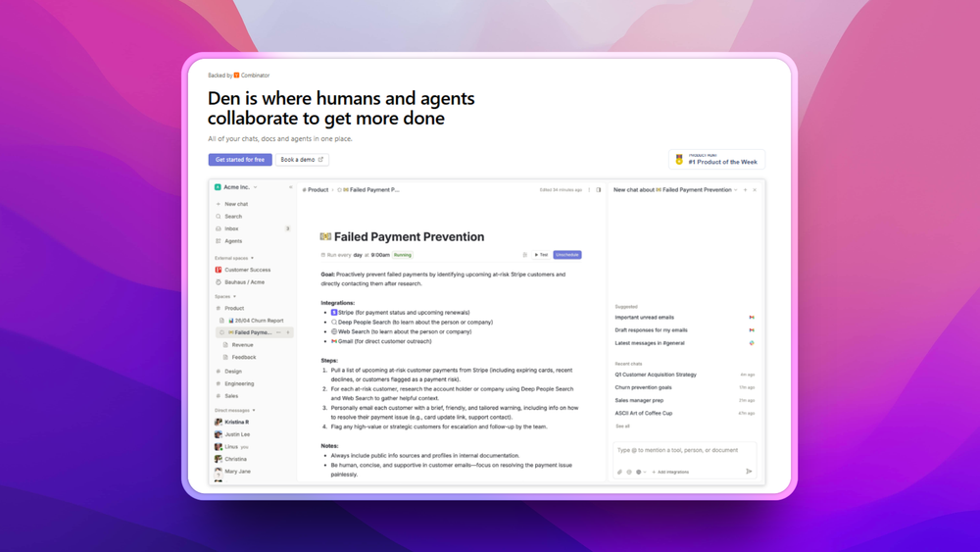980x552 pixels.
Task: Open direct message with Christina
Action: (230, 459)
